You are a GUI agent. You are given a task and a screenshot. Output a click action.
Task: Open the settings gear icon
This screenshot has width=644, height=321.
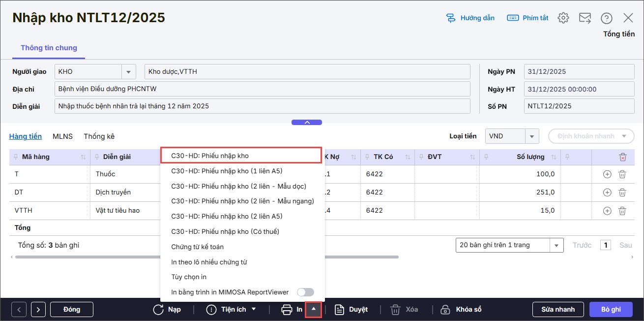(x=563, y=18)
